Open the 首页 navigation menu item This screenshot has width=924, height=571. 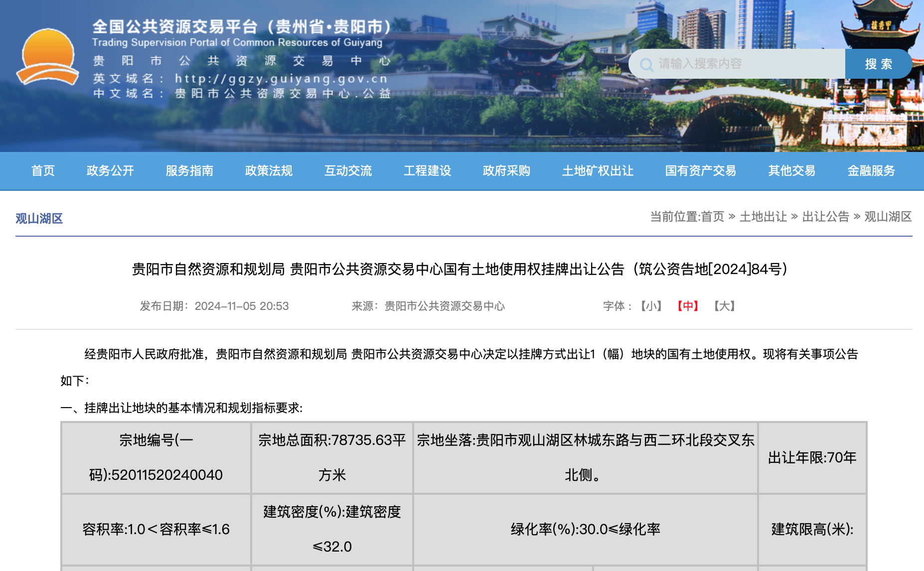43,171
